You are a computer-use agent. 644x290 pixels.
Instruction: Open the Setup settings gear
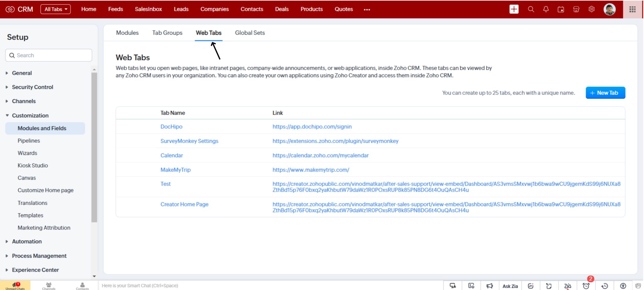point(591,9)
